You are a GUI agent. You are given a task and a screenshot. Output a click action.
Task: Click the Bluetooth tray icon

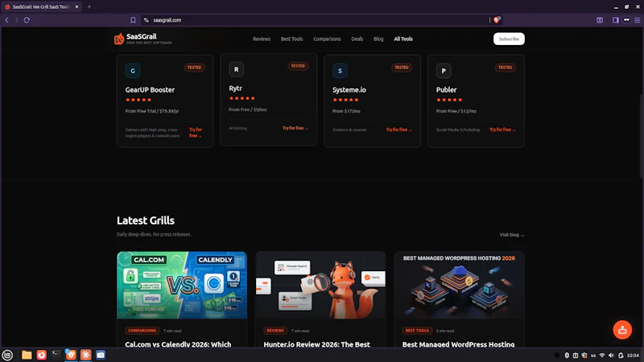pos(567,356)
